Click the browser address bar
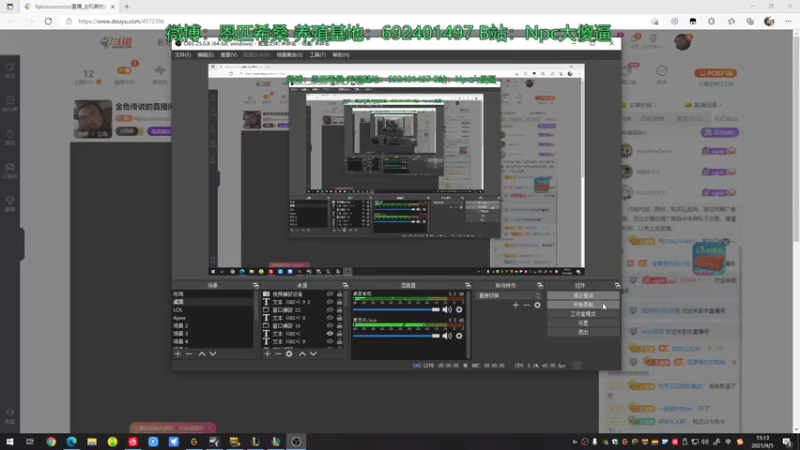Viewport: 800px width, 450px height. point(357,21)
